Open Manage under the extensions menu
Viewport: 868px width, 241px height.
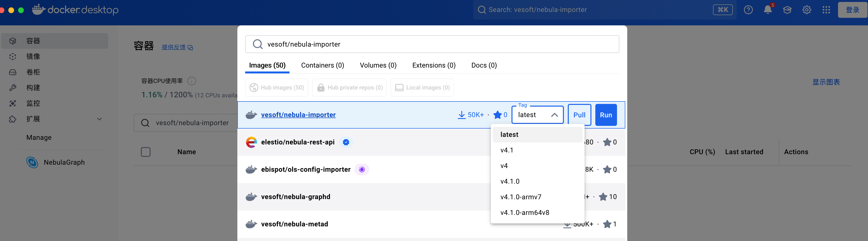click(39, 138)
